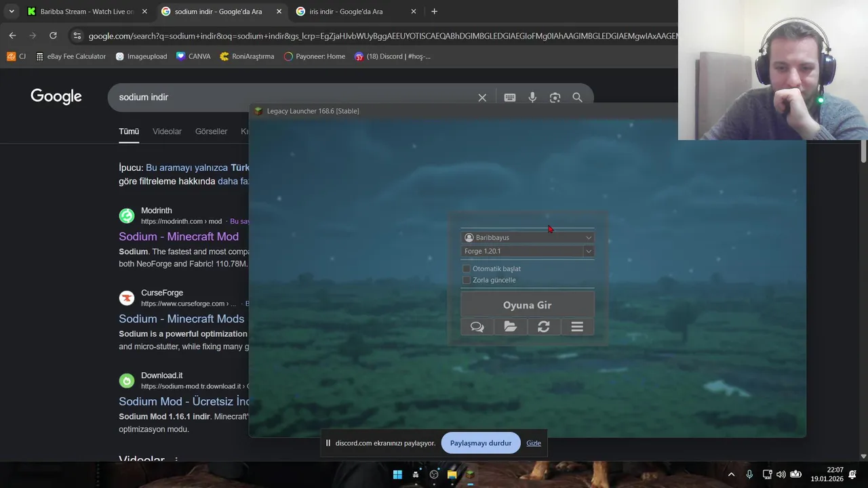The image size is (868, 488).
Task: Open the notification bell in taskbar
Action: point(852,474)
